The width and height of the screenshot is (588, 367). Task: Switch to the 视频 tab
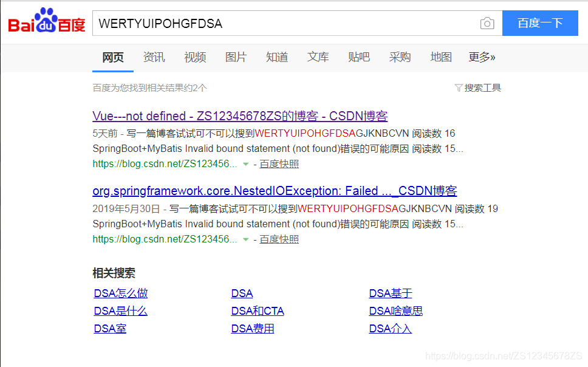pyautogui.click(x=195, y=57)
